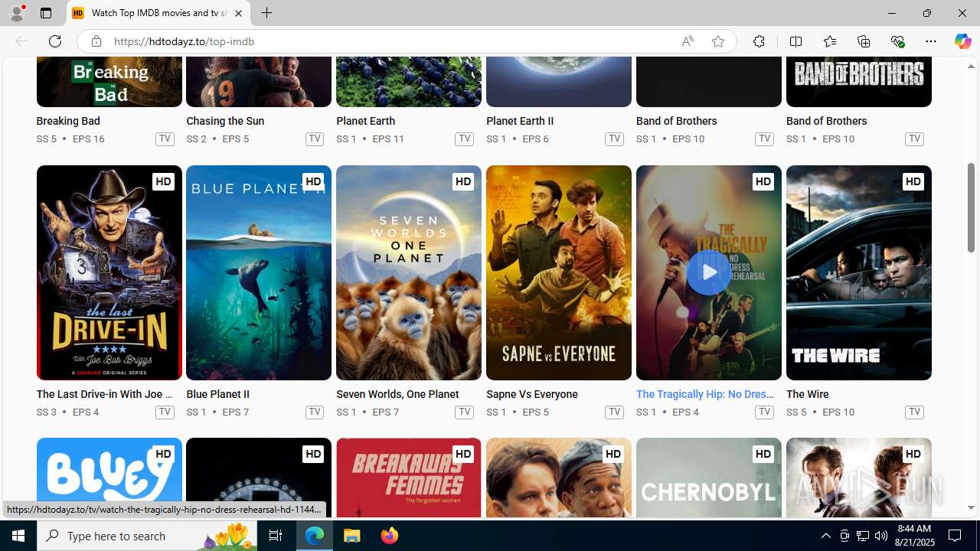View site information lock icon
This screenshot has height=551, width=980.
click(96, 41)
